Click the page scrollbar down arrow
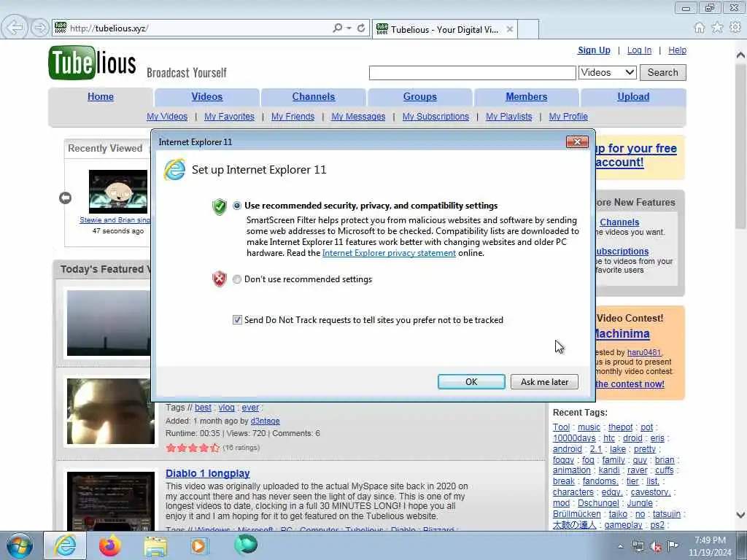Screen dimensions: 747x560 [x=740, y=515]
